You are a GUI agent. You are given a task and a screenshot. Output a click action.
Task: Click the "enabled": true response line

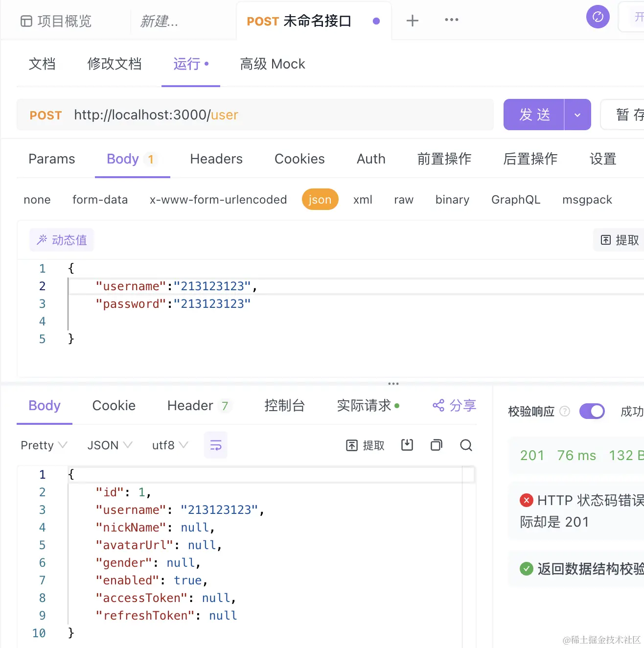click(152, 580)
